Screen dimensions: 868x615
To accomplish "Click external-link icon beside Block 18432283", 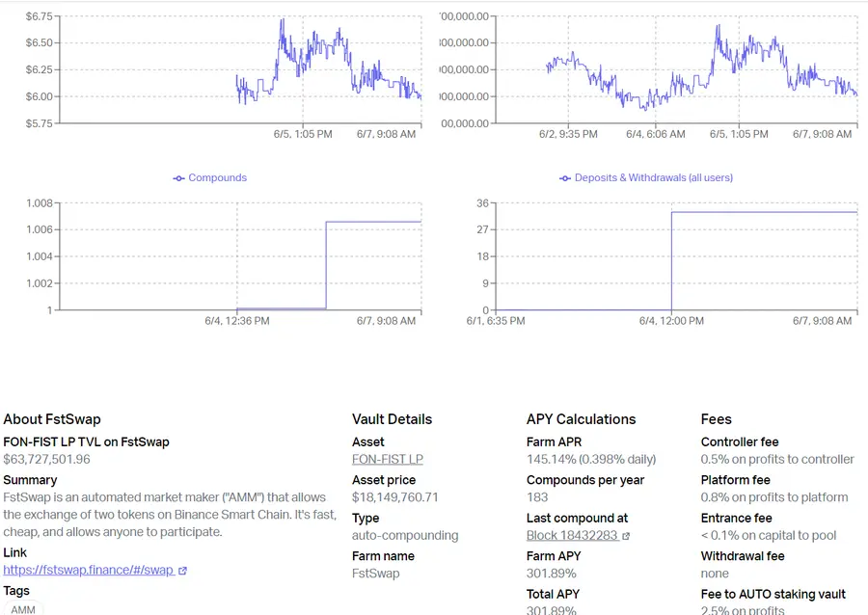I will click(x=626, y=536).
